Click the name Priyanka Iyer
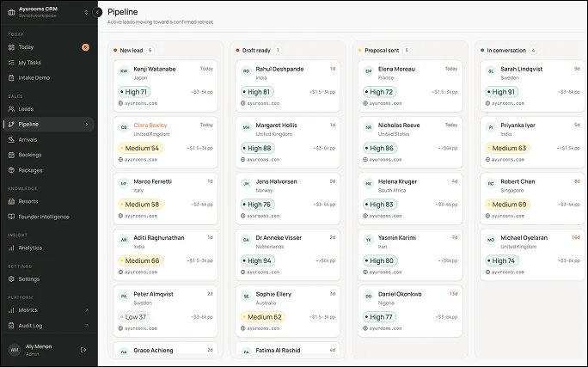This screenshot has height=367, width=588. click(x=518, y=125)
